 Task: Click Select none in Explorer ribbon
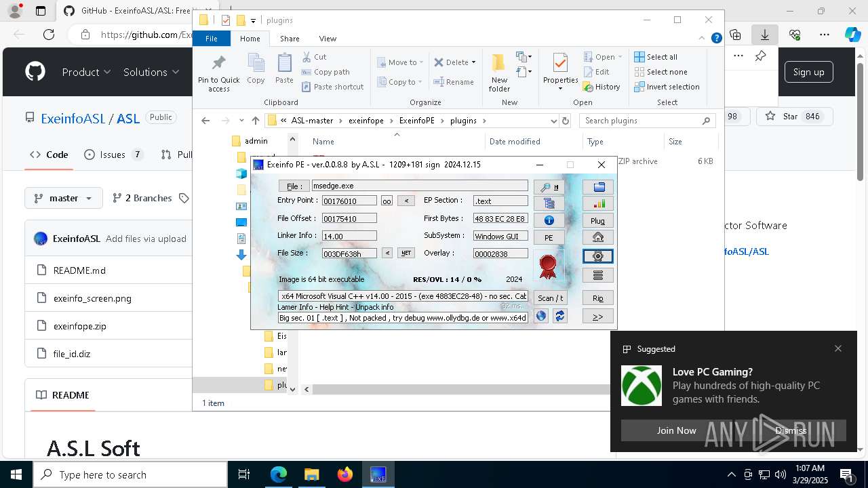[x=660, y=72]
